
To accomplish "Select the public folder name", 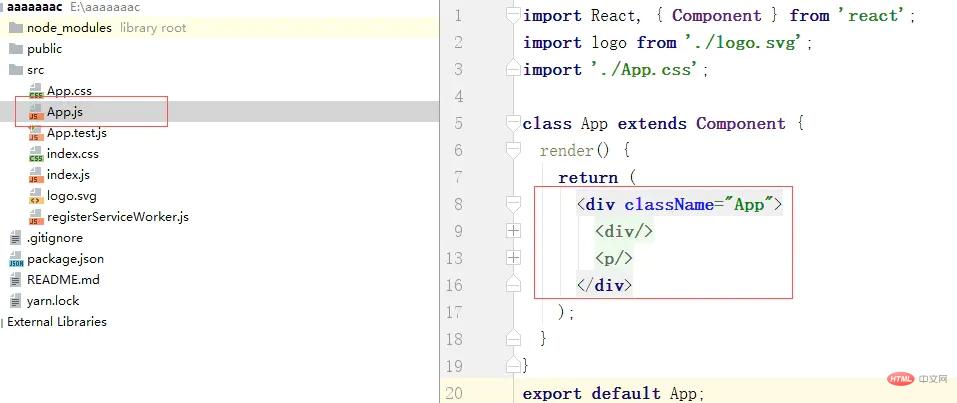I will click(45, 49).
